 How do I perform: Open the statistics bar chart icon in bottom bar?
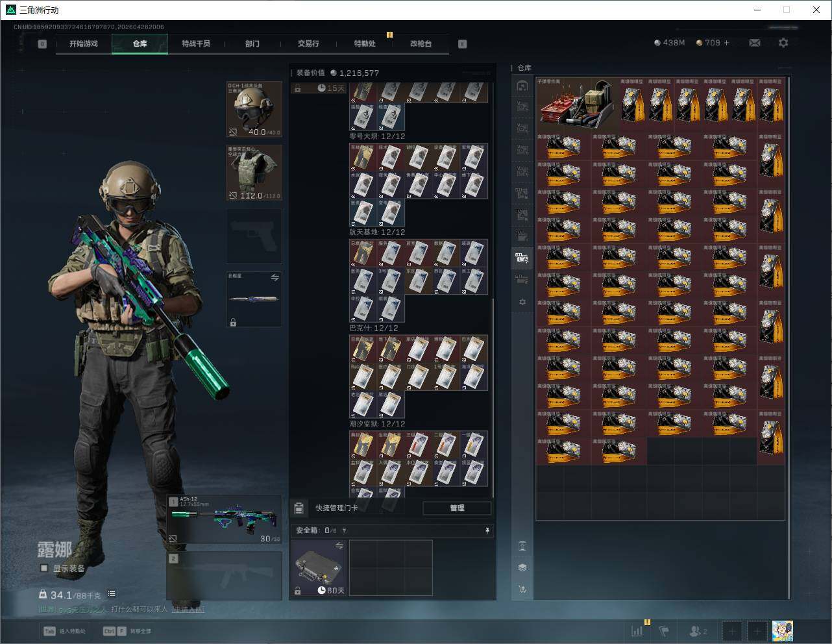point(637,630)
